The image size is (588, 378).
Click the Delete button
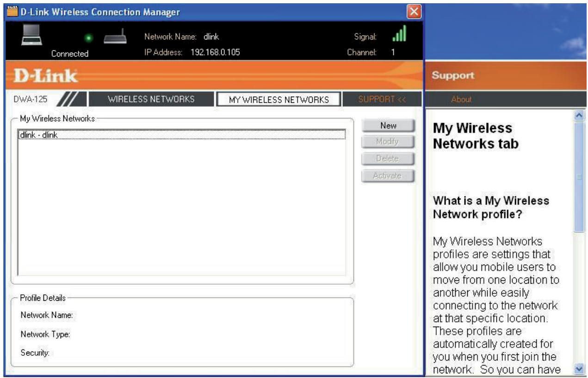[388, 159]
